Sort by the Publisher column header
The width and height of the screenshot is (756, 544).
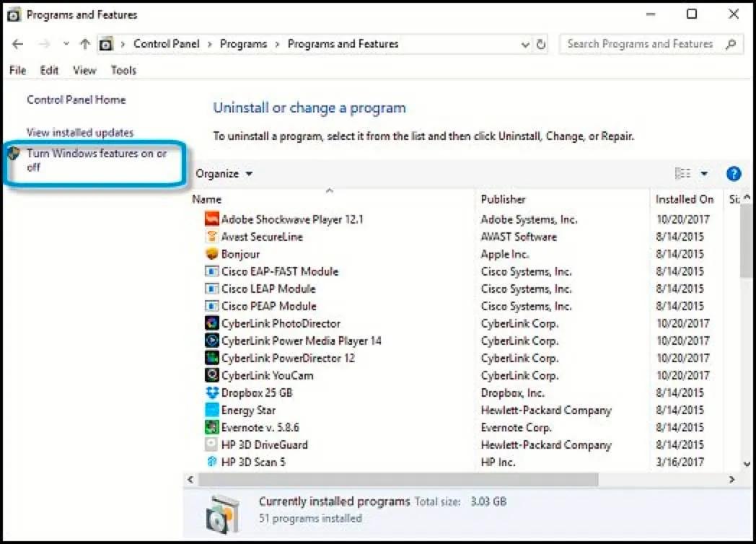(503, 199)
